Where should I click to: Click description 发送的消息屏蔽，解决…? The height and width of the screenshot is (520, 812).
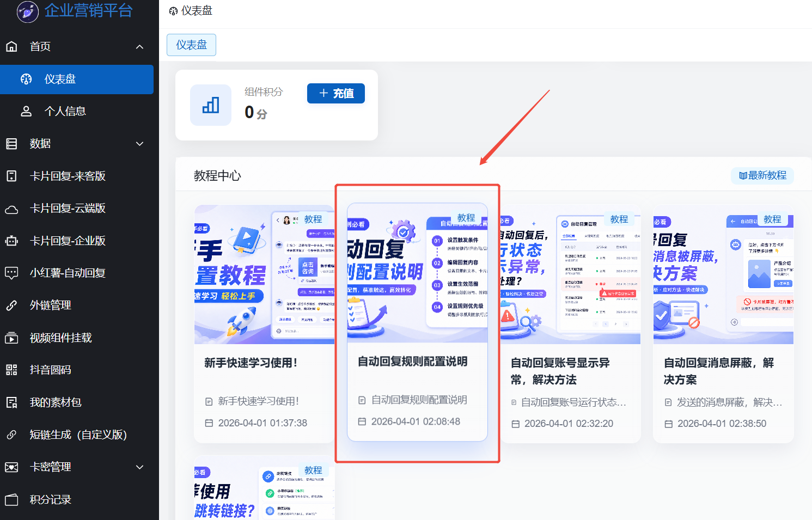(x=730, y=402)
